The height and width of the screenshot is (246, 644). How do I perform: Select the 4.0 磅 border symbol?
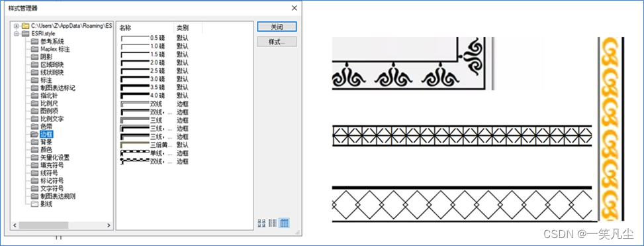(x=142, y=95)
